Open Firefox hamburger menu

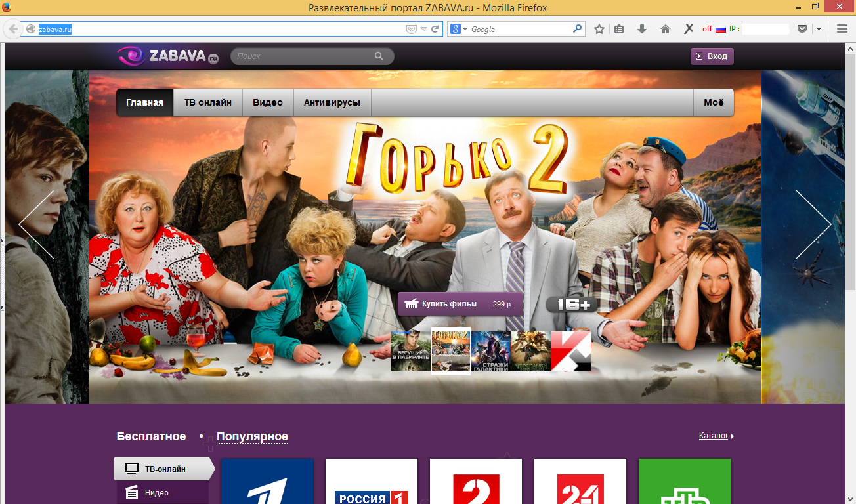842,29
